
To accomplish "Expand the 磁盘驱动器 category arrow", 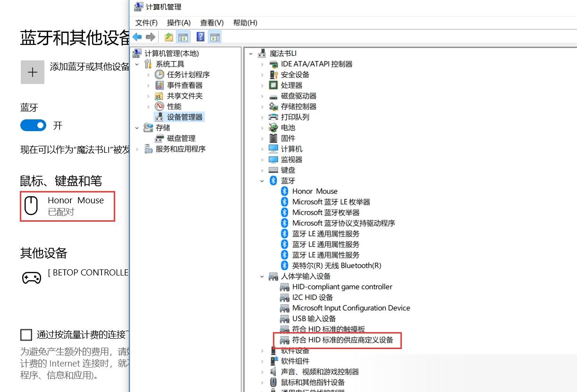I will coord(262,96).
